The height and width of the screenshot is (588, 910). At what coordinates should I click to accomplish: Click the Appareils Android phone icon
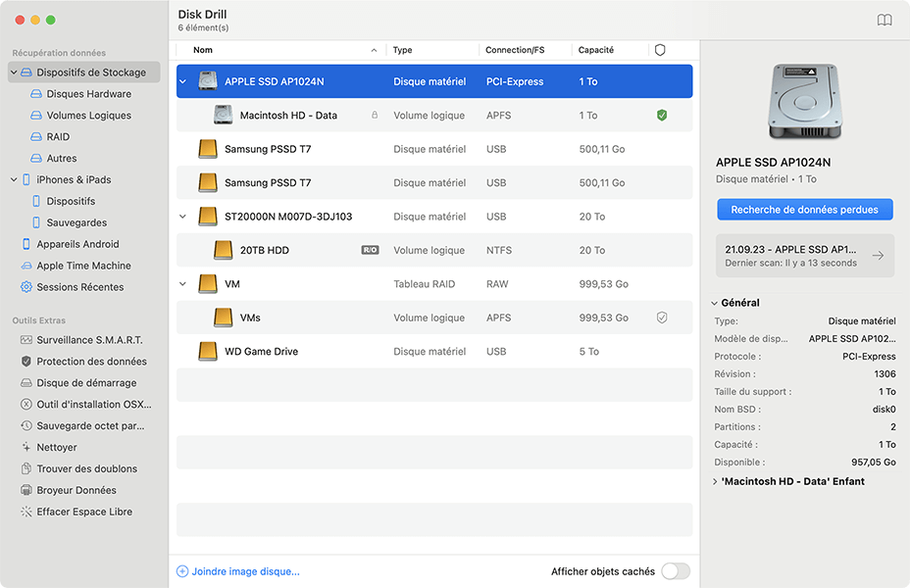click(x=26, y=244)
